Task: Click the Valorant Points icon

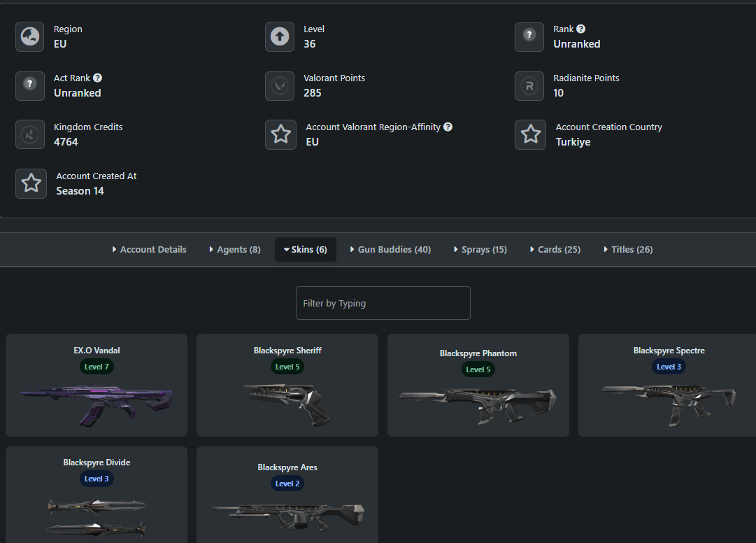Action: (x=280, y=86)
